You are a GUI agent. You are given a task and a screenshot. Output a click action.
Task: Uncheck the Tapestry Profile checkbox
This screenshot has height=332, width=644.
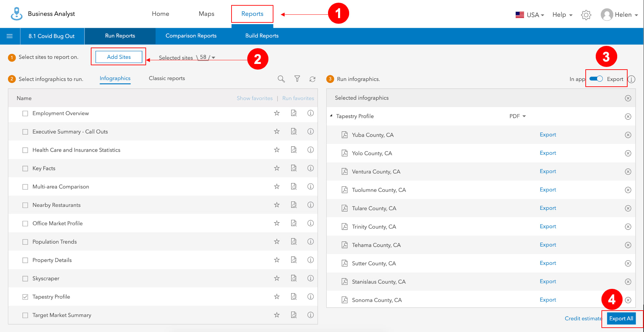tap(25, 297)
